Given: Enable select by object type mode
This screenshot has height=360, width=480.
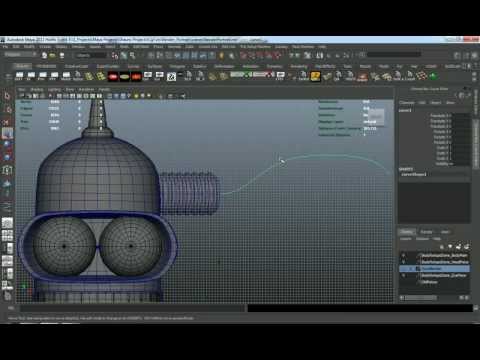Looking at the screenshot, I should pyautogui.click(x=123, y=55).
